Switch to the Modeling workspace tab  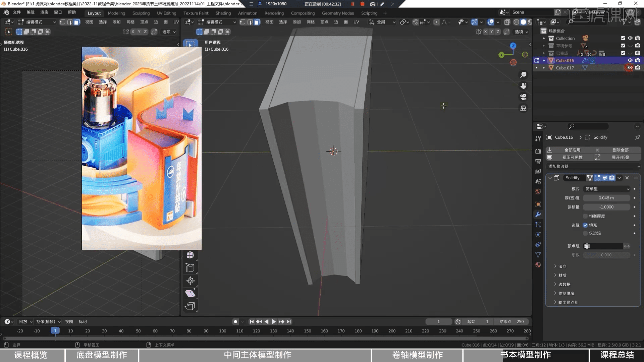(116, 13)
